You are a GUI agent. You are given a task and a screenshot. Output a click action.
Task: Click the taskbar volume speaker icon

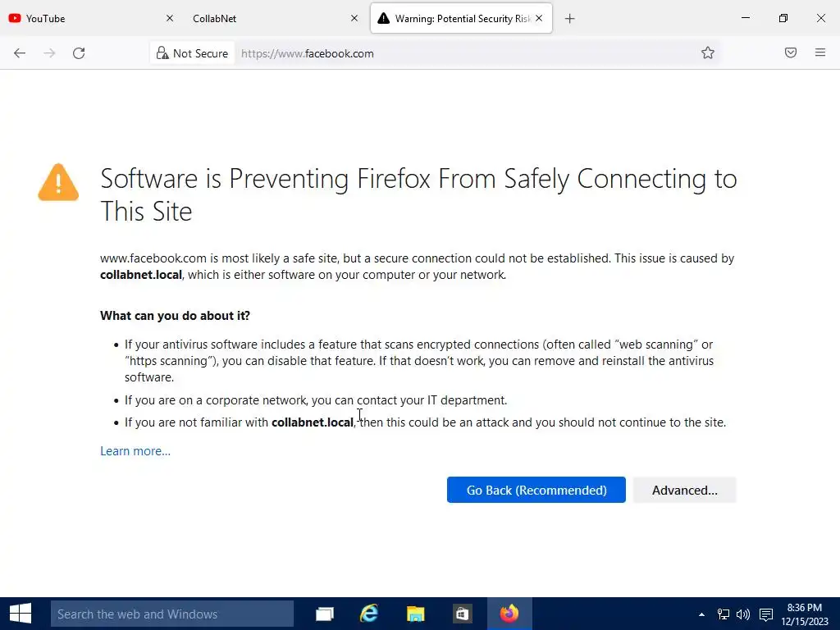(743, 614)
